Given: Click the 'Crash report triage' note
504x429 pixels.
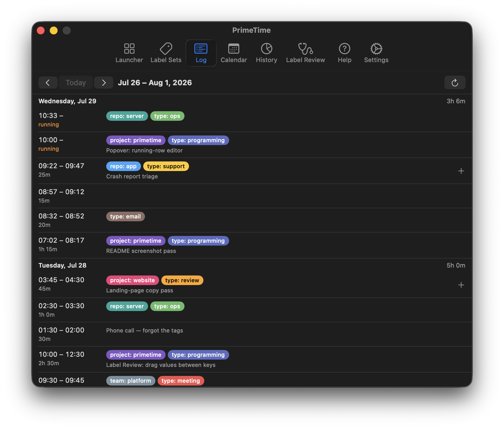Looking at the screenshot, I should [132, 176].
